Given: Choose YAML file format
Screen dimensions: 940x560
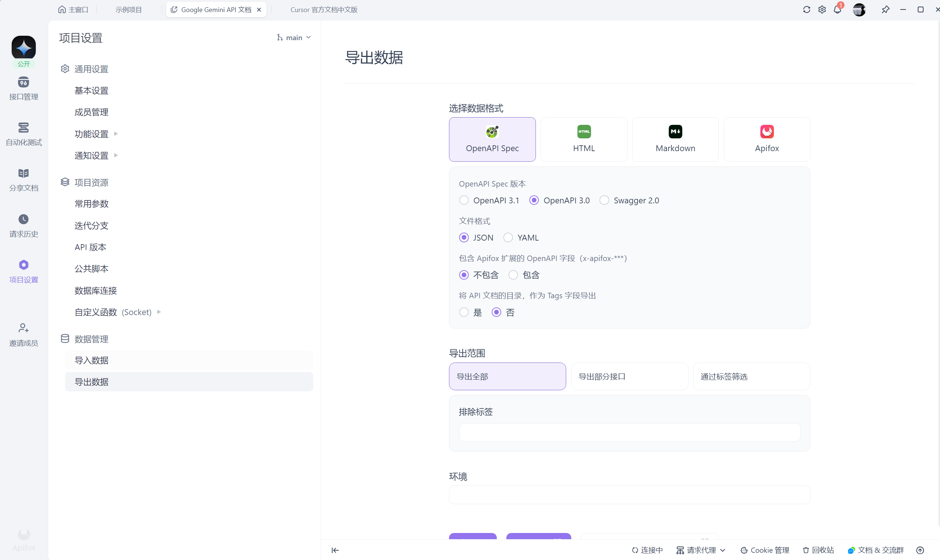Looking at the screenshot, I should tap(508, 238).
